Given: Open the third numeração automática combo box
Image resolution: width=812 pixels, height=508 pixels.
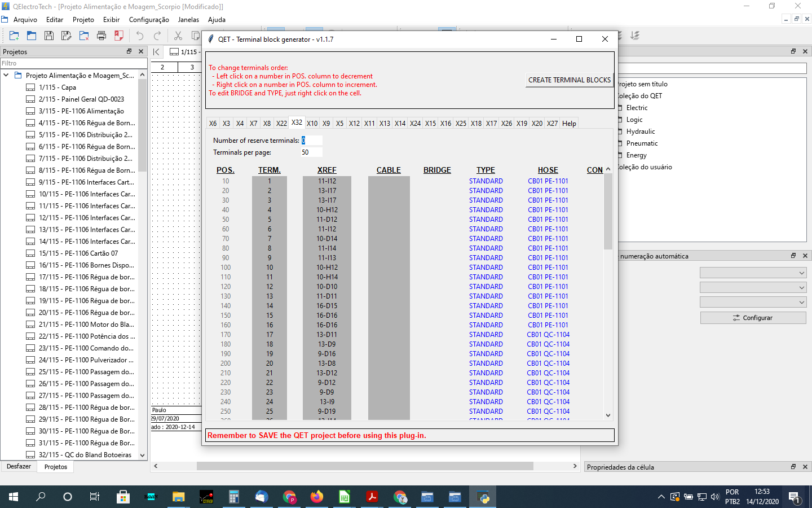Looking at the screenshot, I should point(753,303).
